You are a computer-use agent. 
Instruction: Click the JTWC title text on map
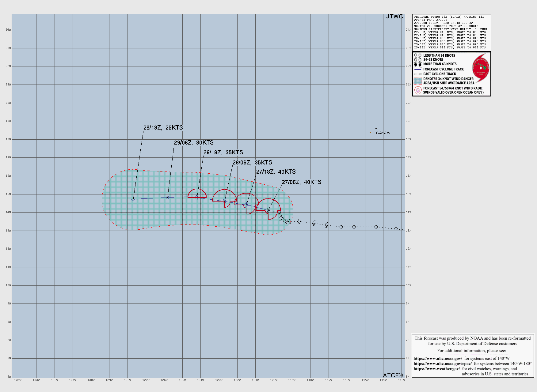click(x=394, y=17)
